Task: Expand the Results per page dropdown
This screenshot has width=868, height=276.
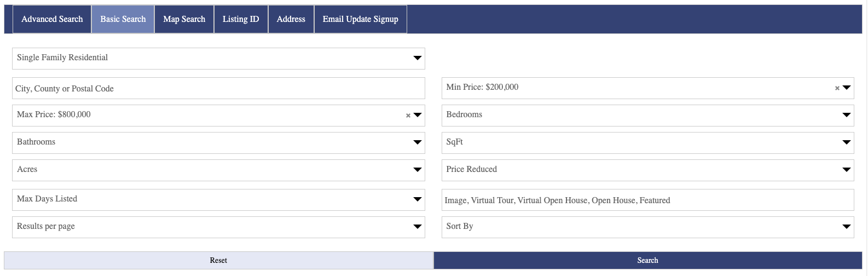Action: [218, 227]
